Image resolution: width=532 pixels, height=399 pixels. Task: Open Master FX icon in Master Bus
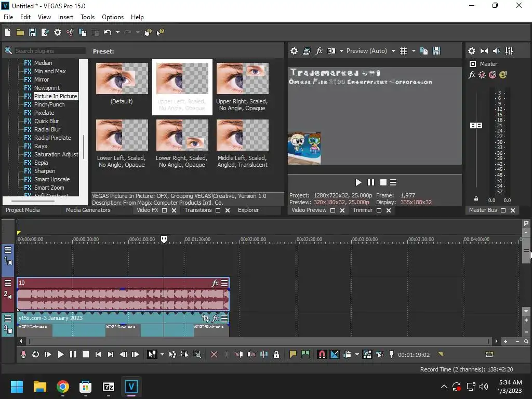(472, 75)
